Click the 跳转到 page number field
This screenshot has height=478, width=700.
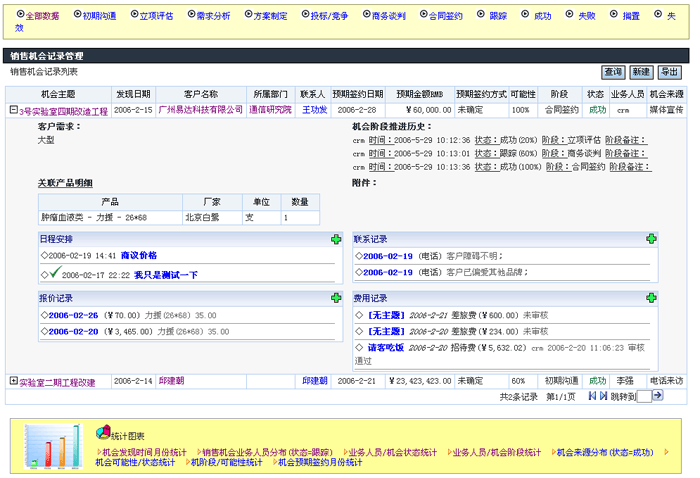pyautogui.click(x=644, y=396)
